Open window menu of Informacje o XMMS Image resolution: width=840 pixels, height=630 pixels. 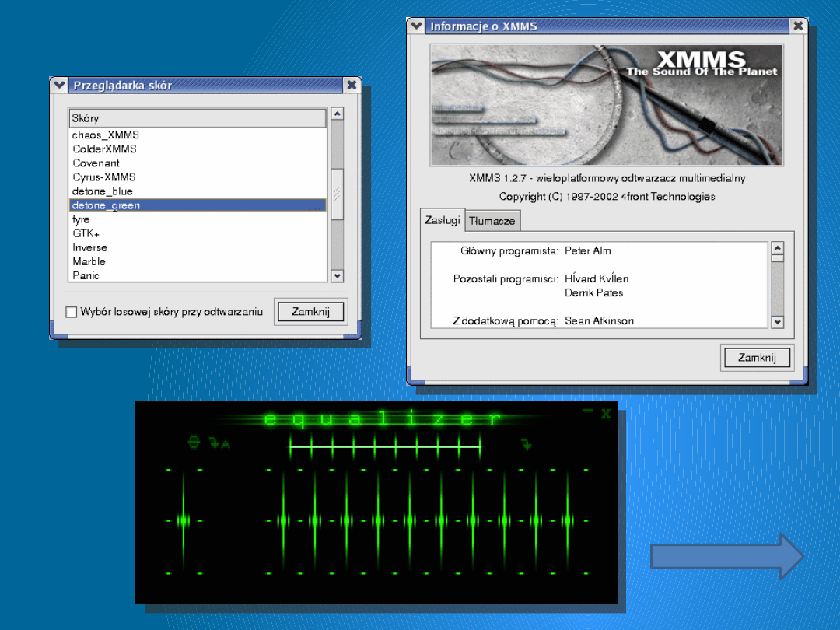point(417,26)
